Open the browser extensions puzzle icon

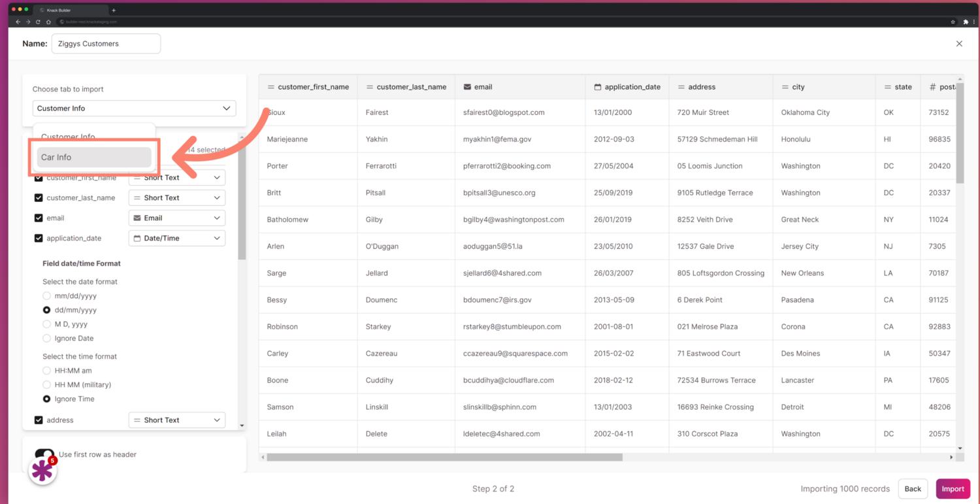966,22
